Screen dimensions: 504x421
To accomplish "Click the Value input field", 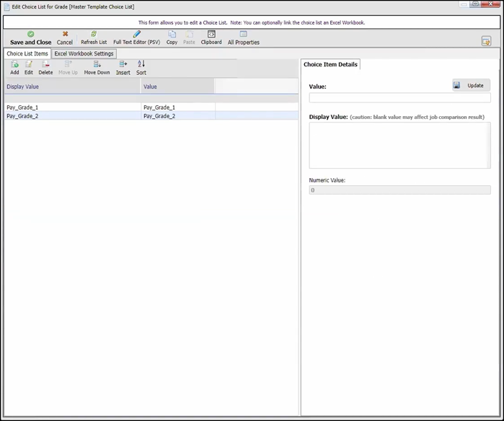I will (x=399, y=98).
